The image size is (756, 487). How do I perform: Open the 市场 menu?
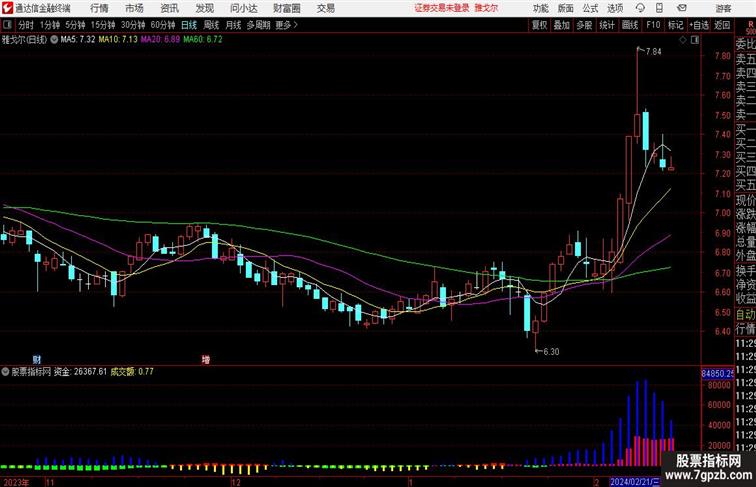tap(134, 8)
